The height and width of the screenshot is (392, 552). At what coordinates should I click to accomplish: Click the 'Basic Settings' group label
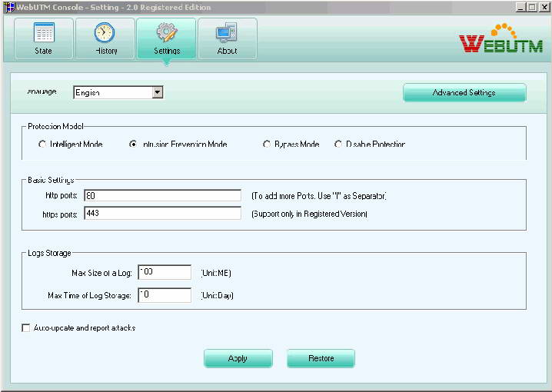pyautogui.click(x=51, y=180)
